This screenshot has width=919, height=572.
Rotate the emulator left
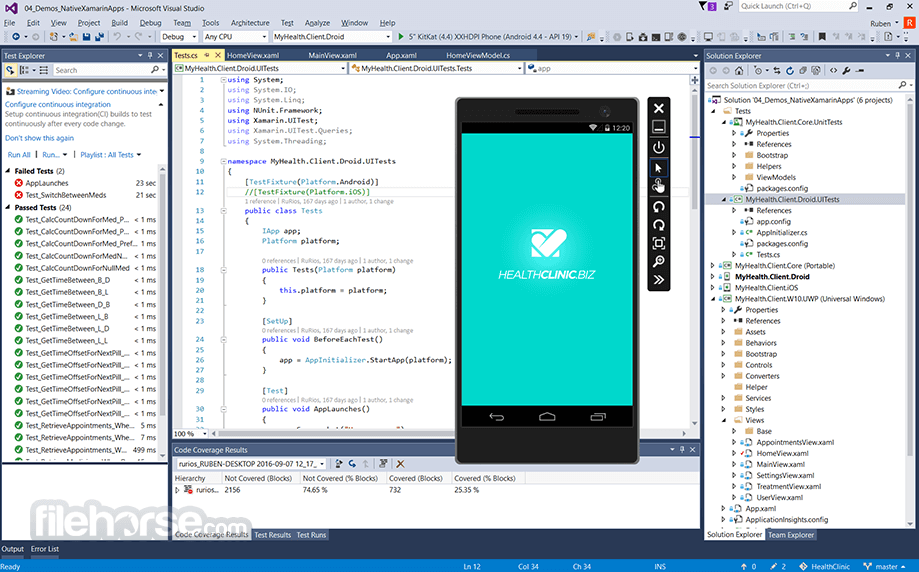click(x=659, y=206)
